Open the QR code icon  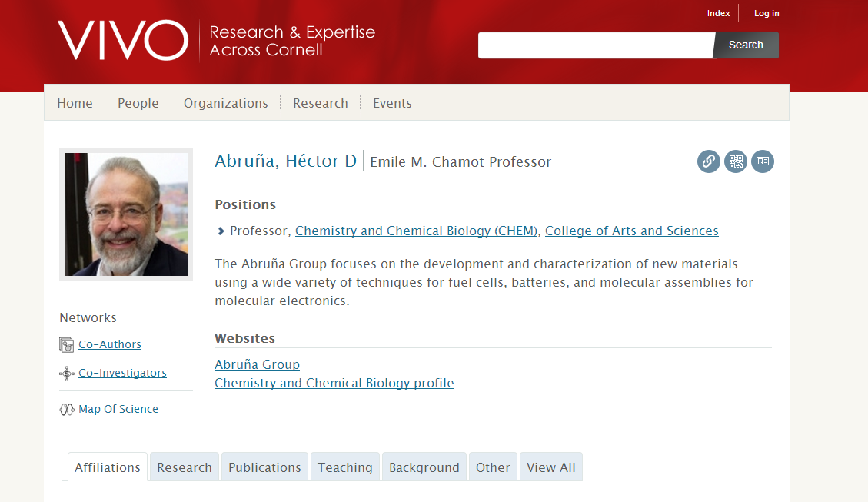tap(736, 161)
